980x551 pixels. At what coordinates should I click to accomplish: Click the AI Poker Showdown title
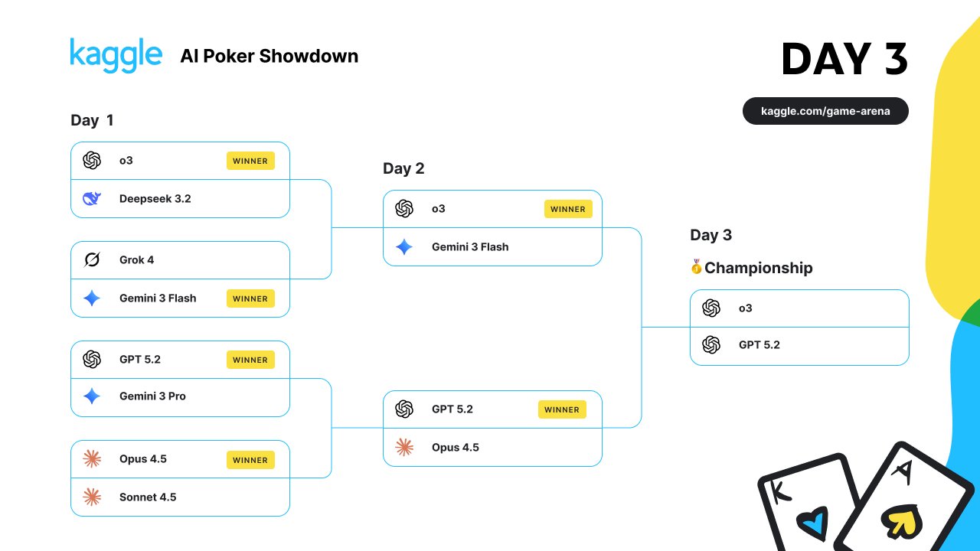coord(269,56)
